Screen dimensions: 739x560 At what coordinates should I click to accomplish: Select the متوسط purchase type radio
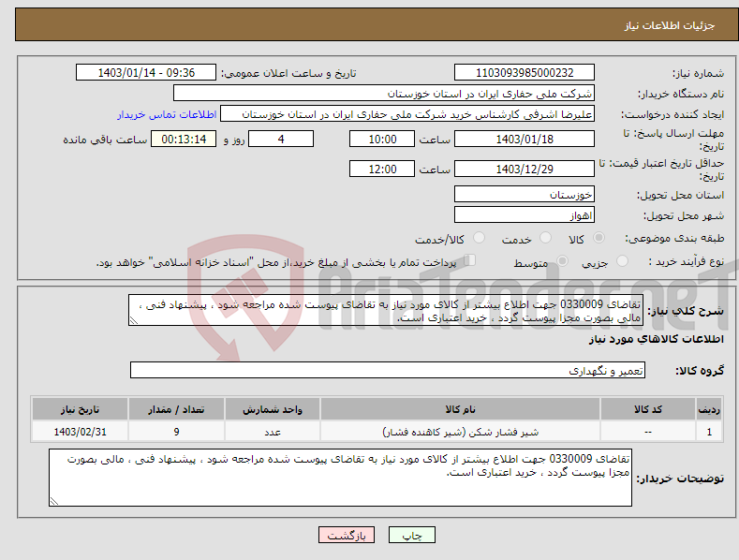click(x=562, y=260)
